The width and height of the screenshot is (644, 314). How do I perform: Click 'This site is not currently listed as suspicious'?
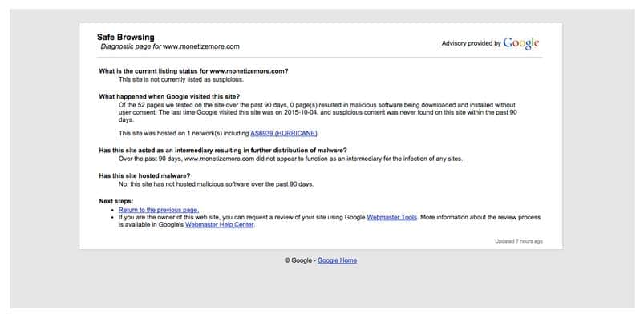point(181,79)
